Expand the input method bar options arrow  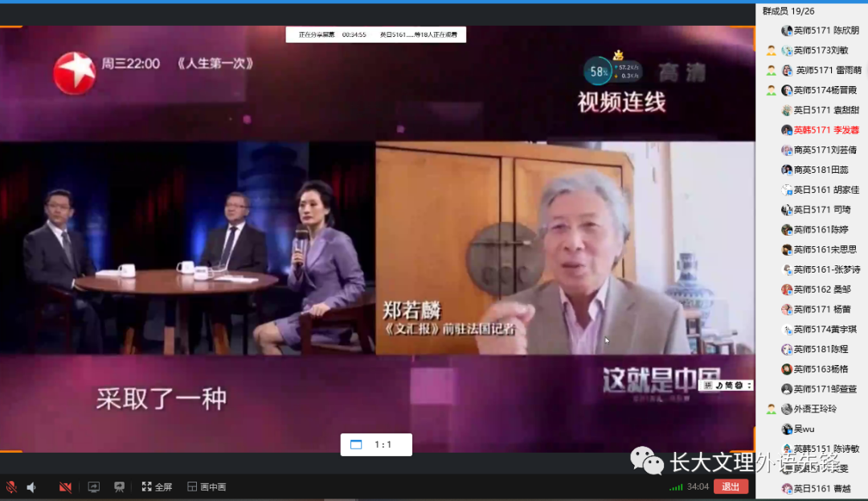click(750, 385)
